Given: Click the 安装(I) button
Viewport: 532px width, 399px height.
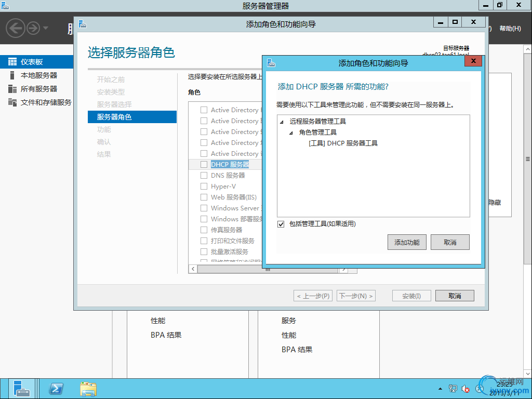Looking at the screenshot, I should (x=411, y=296).
